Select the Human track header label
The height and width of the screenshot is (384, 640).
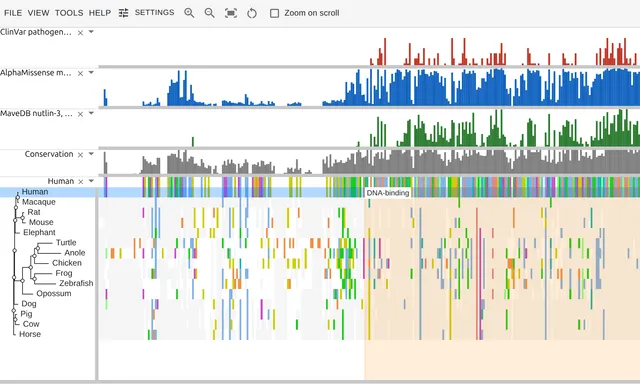coord(61,181)
